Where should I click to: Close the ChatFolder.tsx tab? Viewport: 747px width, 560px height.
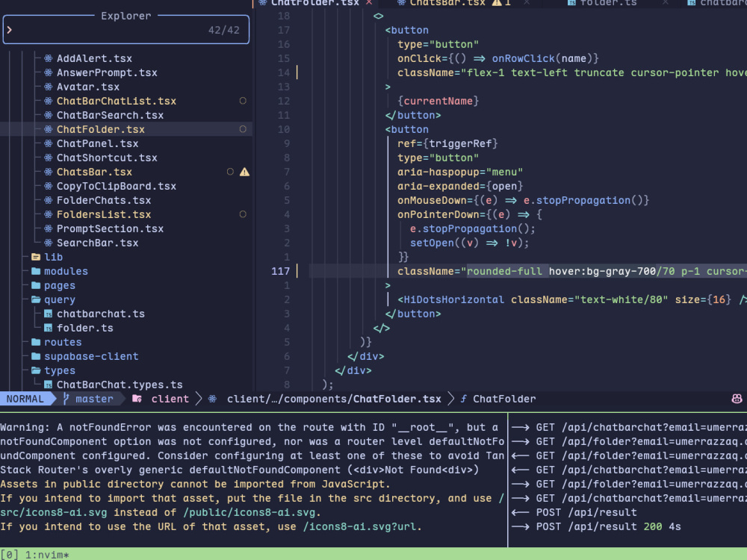[x=369, y=3]
